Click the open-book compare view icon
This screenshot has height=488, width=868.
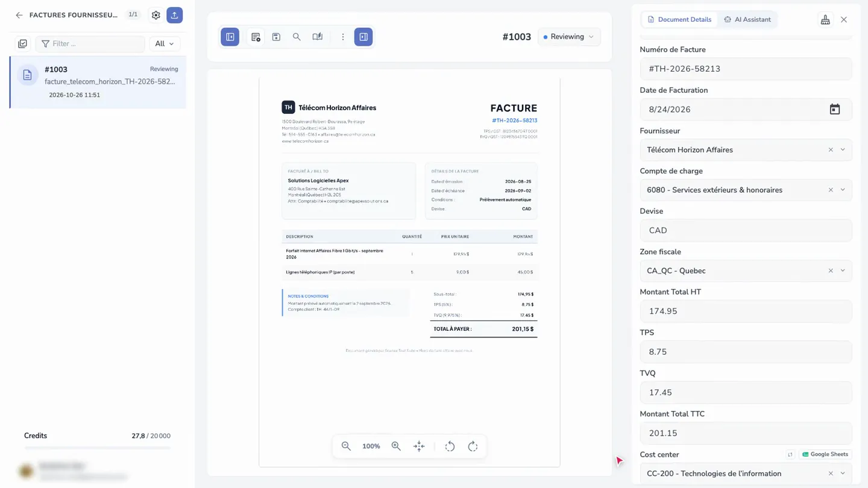(318, 37)
